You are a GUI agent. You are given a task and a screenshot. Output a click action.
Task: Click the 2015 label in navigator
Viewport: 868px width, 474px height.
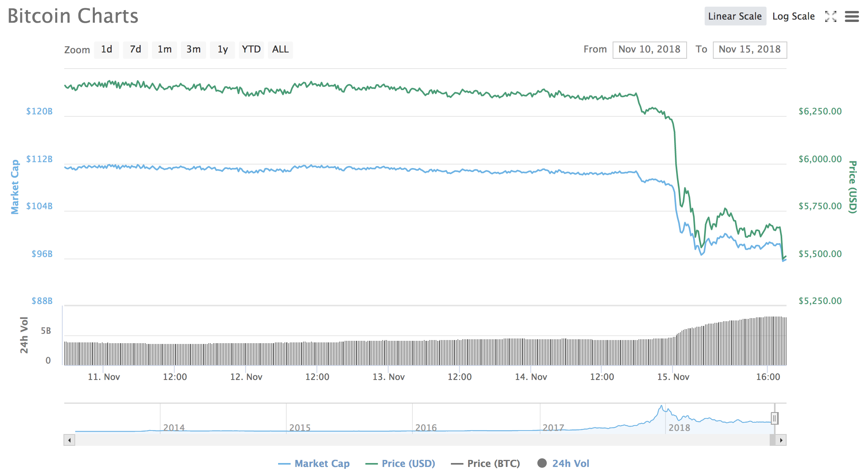coord(300,427)
